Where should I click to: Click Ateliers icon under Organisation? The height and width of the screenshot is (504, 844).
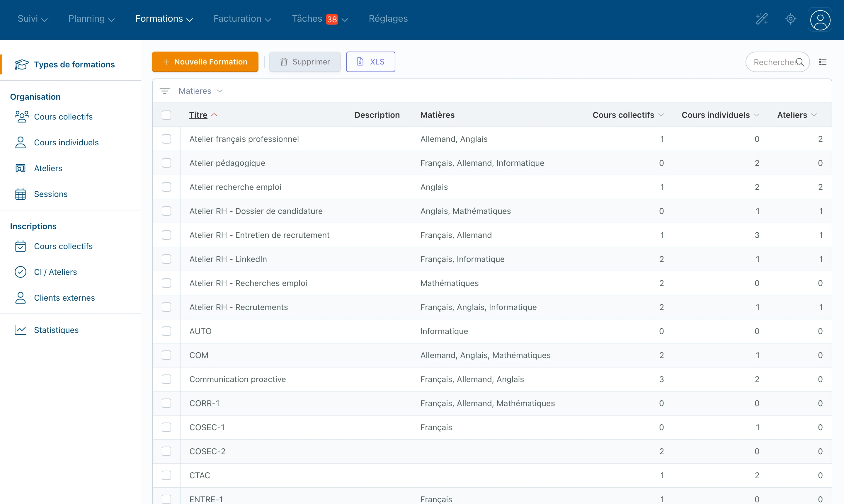pyautogui.click(x=21, y=168)
